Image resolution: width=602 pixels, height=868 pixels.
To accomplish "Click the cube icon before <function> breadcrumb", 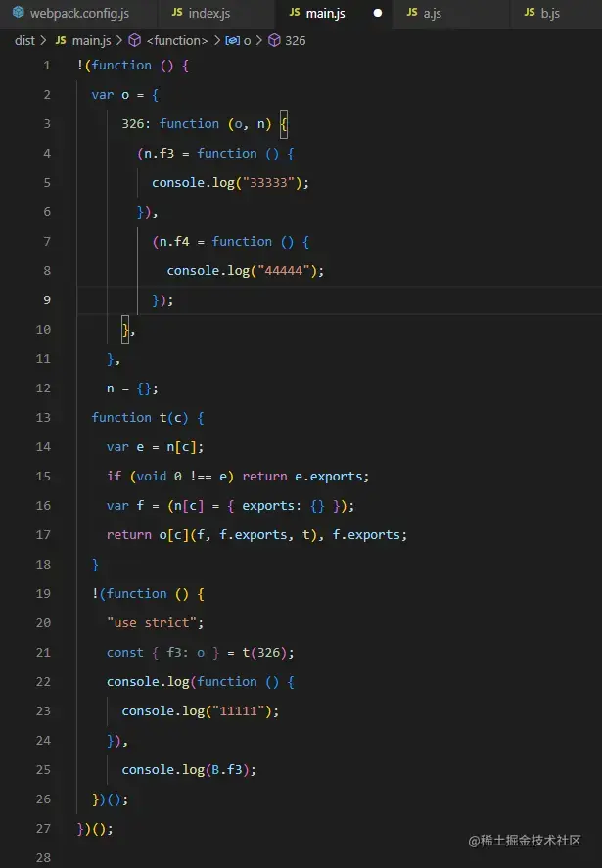I will pos(134,40).
